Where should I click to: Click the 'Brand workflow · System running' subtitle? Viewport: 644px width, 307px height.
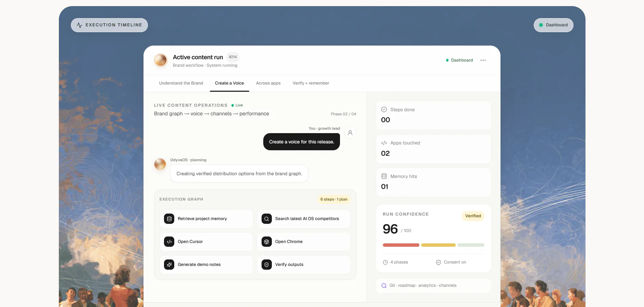pyautogui.click(x=205, y=65)
